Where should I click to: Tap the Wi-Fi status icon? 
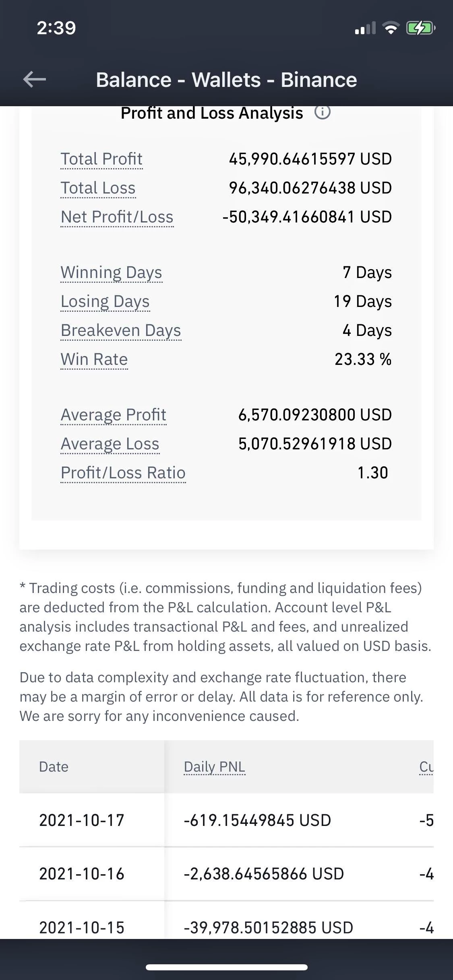pyautogui.click(x=390, y=28)
